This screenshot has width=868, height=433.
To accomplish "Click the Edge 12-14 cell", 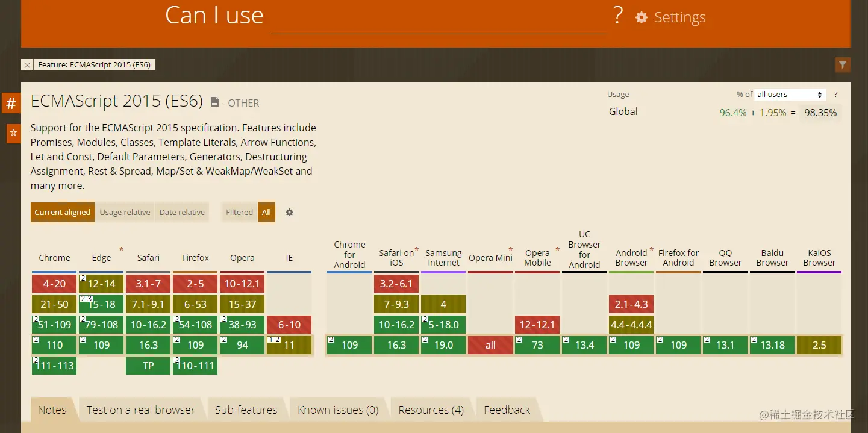I will tap(101, 284).
